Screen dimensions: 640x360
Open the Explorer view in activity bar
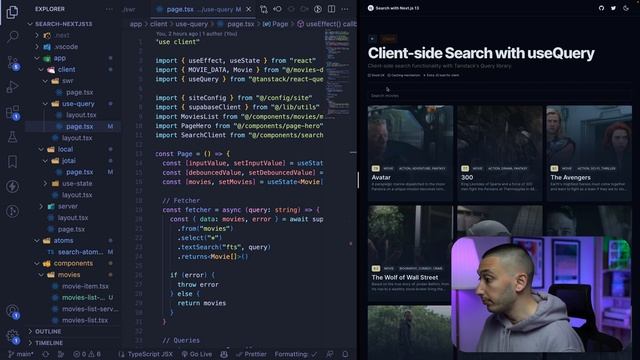[x=12, y=12]
